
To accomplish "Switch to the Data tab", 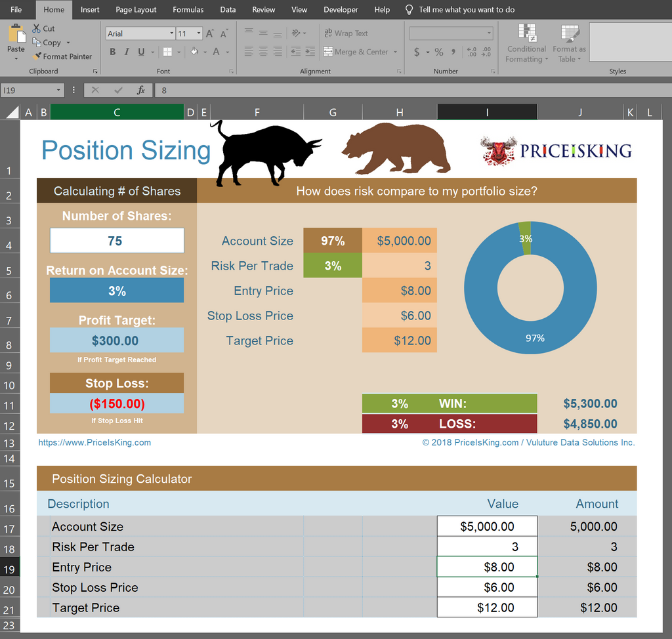I will (x=228, y=9).
